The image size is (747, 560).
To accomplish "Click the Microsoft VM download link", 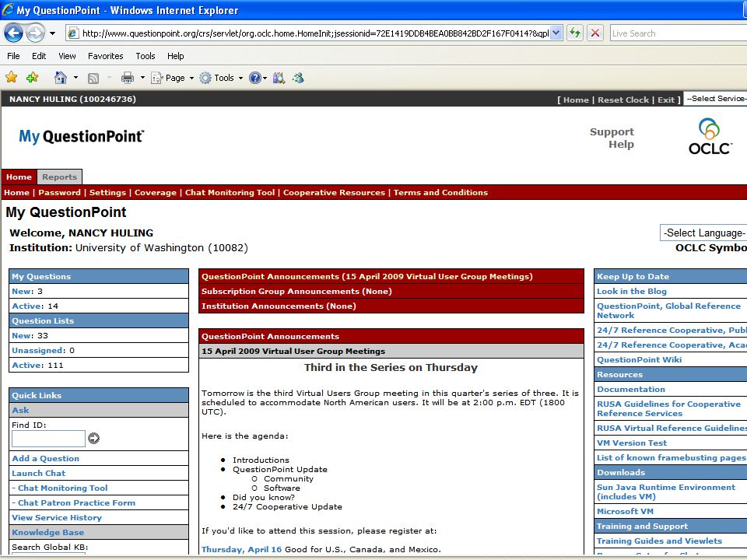I will point(626,512).
